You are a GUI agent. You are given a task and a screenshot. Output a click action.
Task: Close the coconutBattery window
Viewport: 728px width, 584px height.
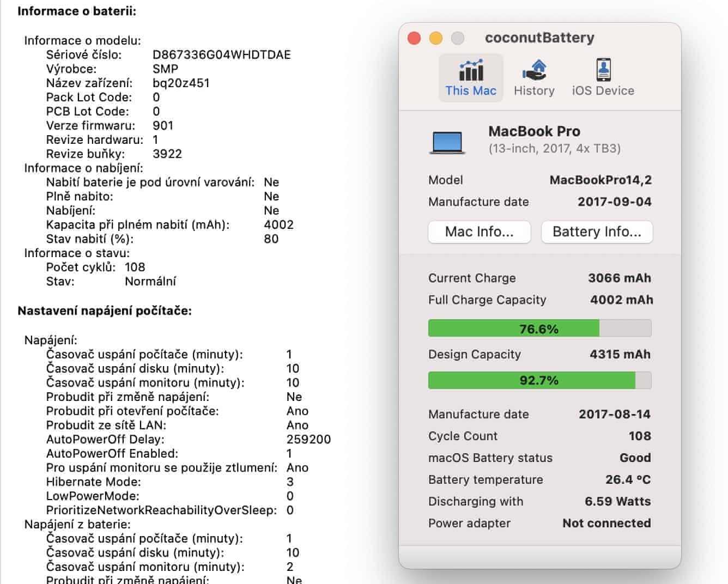pyautogui.click(x=414, y=38)
